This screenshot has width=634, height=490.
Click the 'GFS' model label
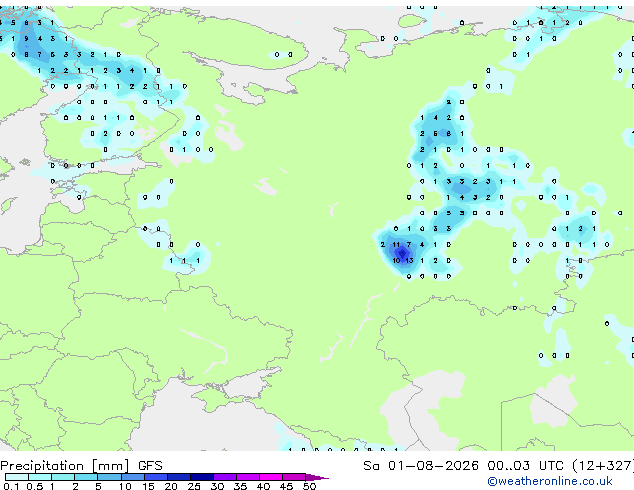click(150, 466)
